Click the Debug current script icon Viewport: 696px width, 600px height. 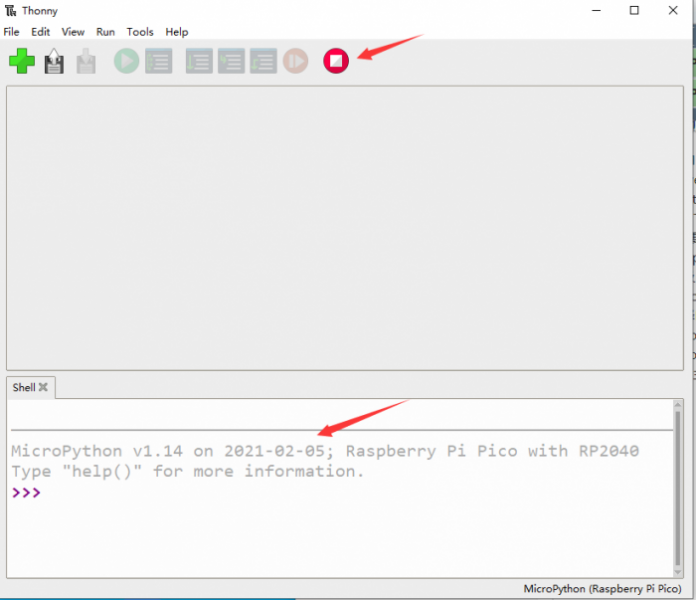(159, 62)
